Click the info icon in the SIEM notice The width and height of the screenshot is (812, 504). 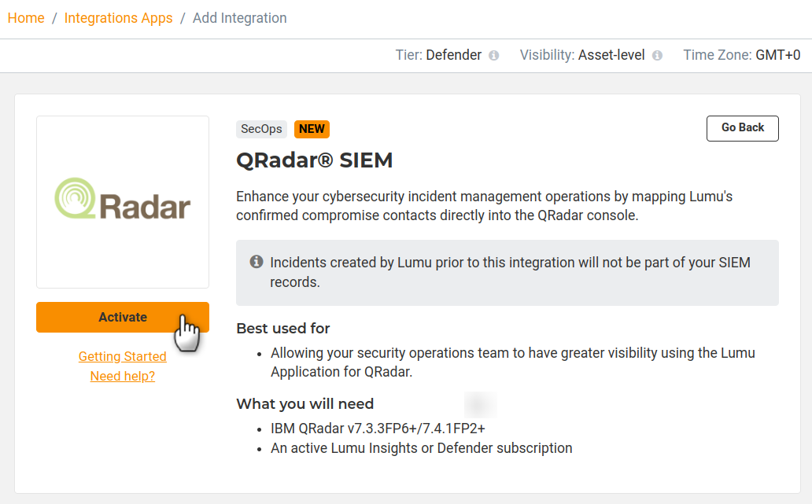(x=257, y=262)
